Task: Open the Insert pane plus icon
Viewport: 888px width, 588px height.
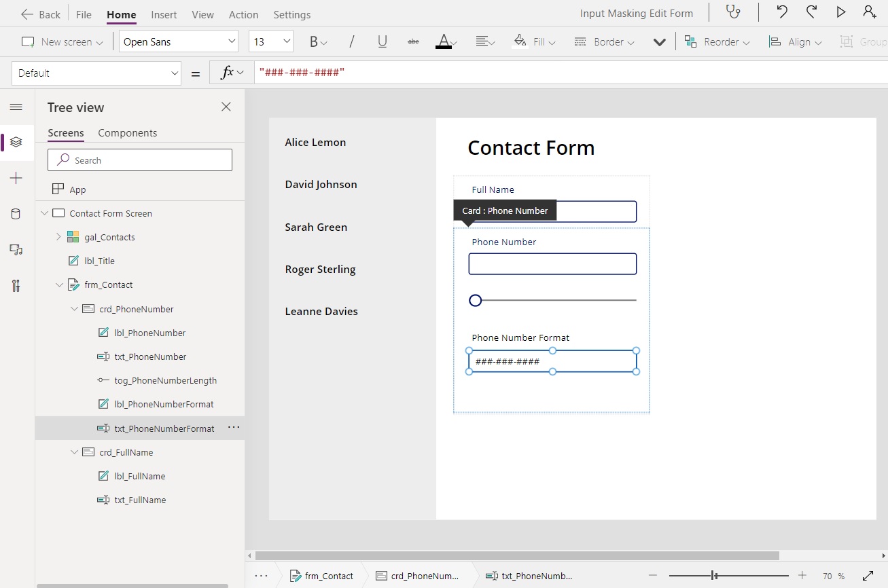Action: click(x=17, y=178)
